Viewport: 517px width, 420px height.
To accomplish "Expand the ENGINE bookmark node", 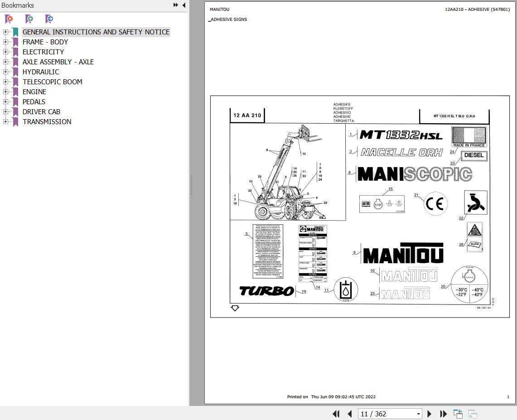I will 5,92.
